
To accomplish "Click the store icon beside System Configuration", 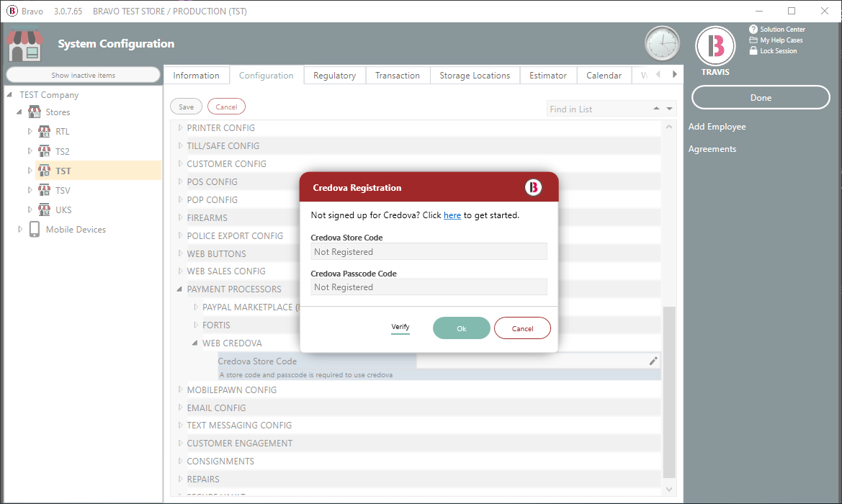I will click(24, 45).
